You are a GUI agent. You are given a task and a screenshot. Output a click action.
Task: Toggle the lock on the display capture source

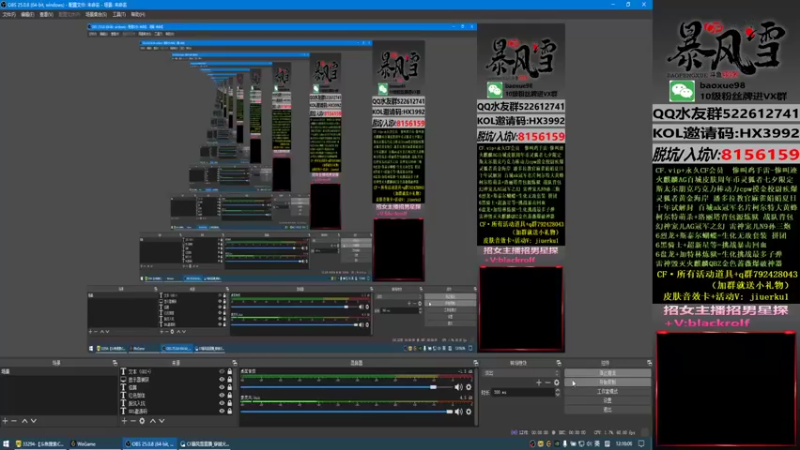(230, 380)
